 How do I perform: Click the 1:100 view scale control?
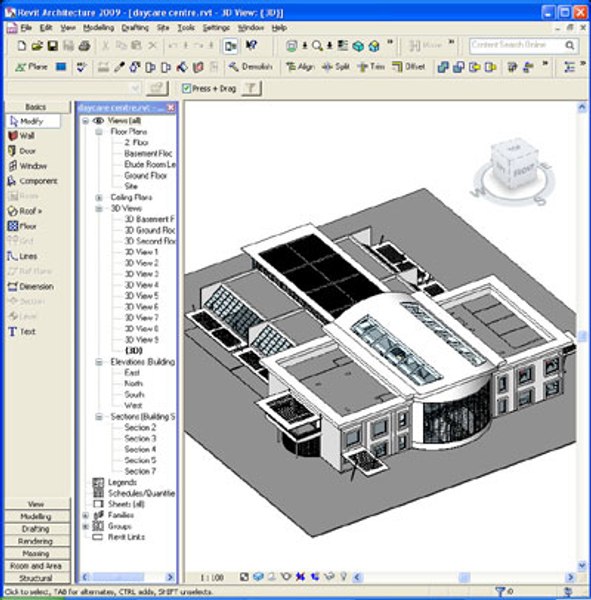tap(212, 577)
